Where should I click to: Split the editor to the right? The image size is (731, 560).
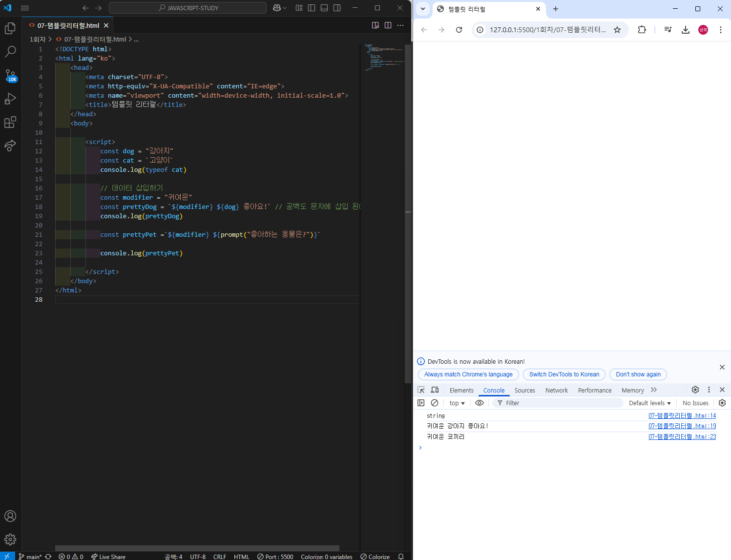(x=388, y=25)
